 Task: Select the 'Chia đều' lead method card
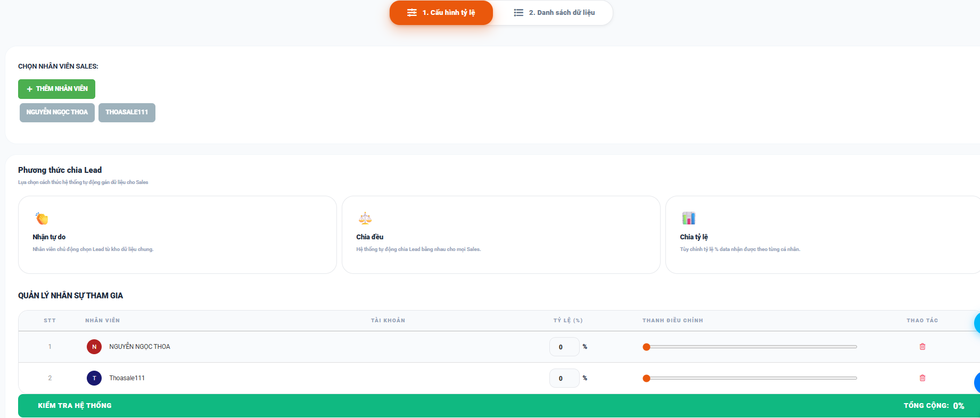click(500, 235)
